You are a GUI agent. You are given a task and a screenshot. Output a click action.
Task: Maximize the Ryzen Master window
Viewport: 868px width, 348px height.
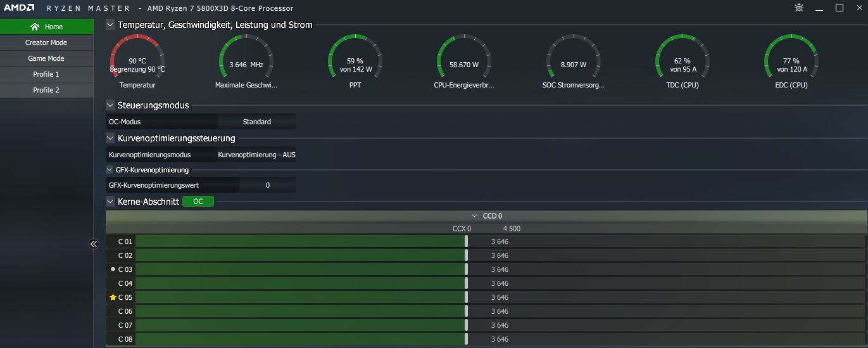840,8
